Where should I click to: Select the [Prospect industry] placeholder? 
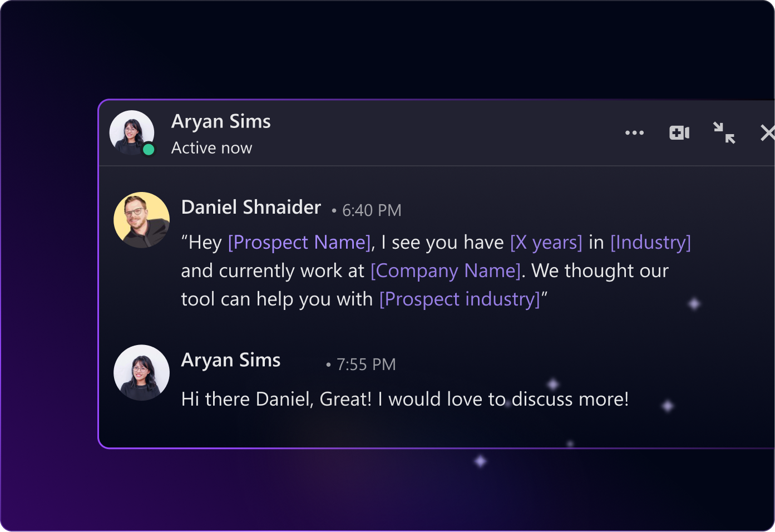pyautogui.click(x=460, y=299)
